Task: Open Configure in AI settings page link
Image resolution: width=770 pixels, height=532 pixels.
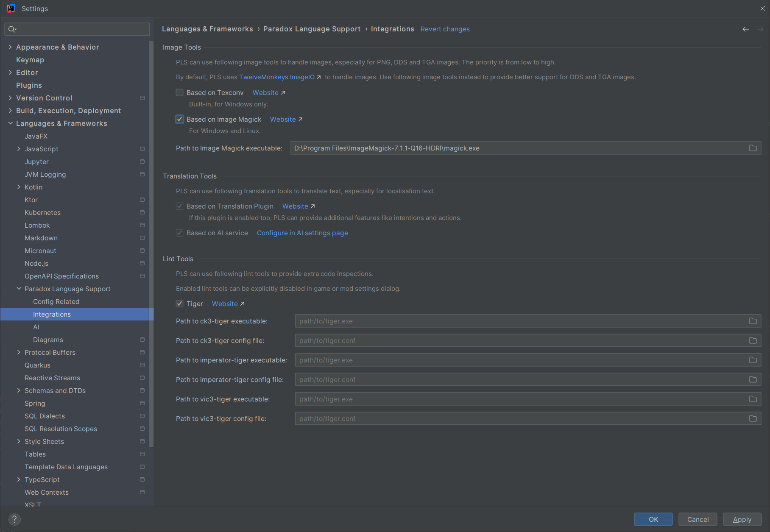Action: coord(302,233)
